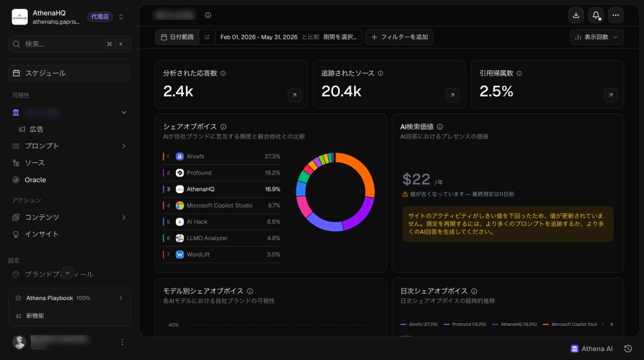Click the LLMO Analyzer logo icon
This screenshot has width=644, height=360.
click(x=180, y=238)
